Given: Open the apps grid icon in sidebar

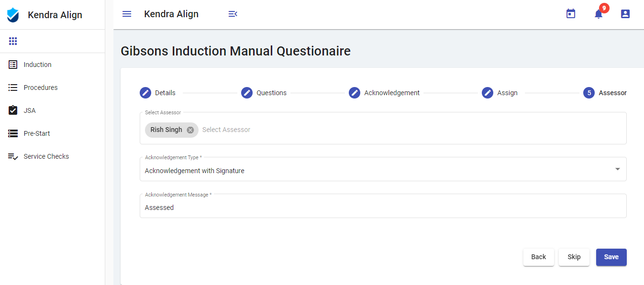Looking at the screenshot, I should pyautogui.click(x=13, y=41).
